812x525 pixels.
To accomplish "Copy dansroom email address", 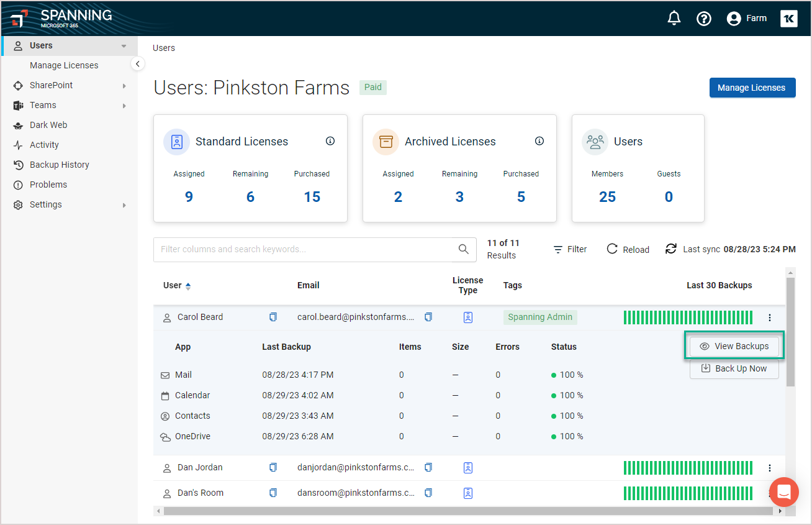I will click(428, 493).
